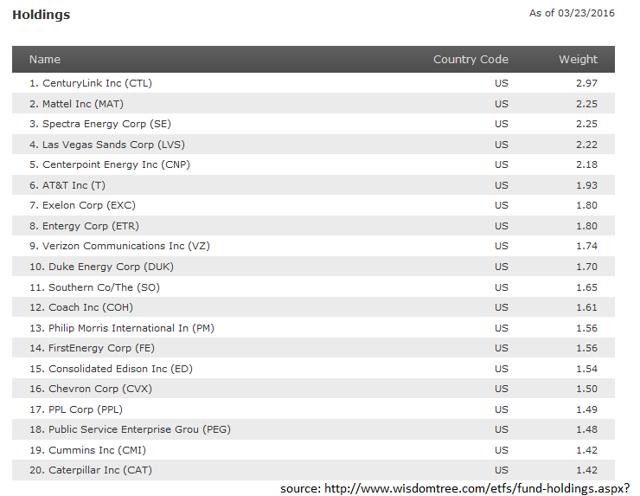The image size is (640, 496).
Task: Click the 2.22 weight for Las Vegas Sands
Action: coord(587,145)
